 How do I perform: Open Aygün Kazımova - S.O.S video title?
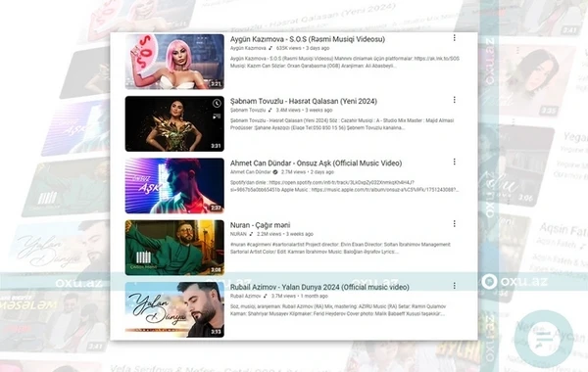[308, 39]
